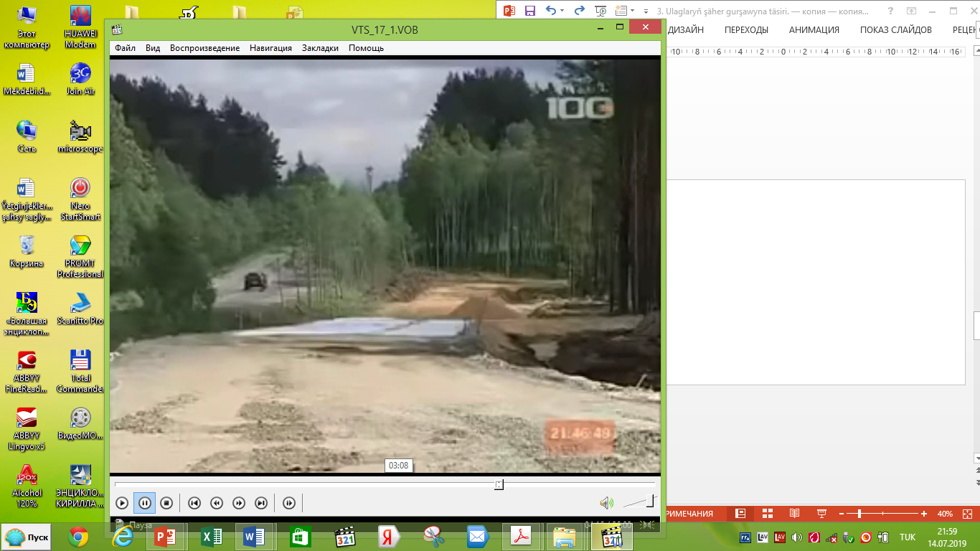Switch to the ПЕРЕХОДЫ ribbon tab
Viewport: 980px width, 551px height.
[x=746, y=29]
